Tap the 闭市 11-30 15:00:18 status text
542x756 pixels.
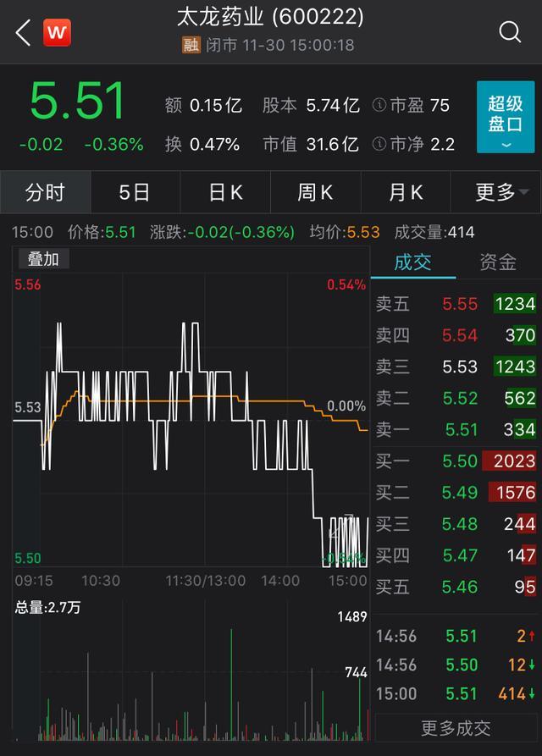click(280, 46)
